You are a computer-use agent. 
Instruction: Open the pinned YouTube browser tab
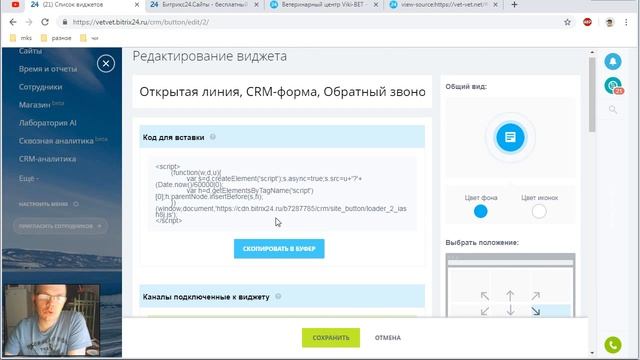pos(15,4)
